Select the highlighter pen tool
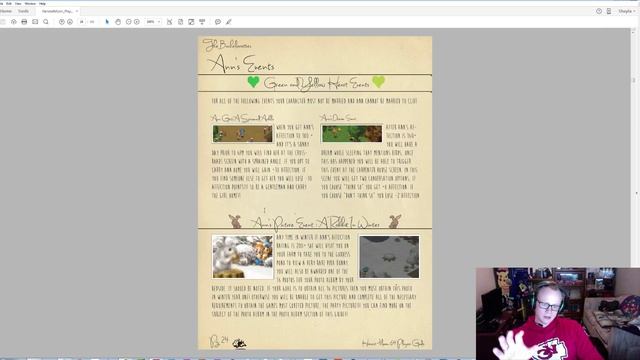 point(229,22)
